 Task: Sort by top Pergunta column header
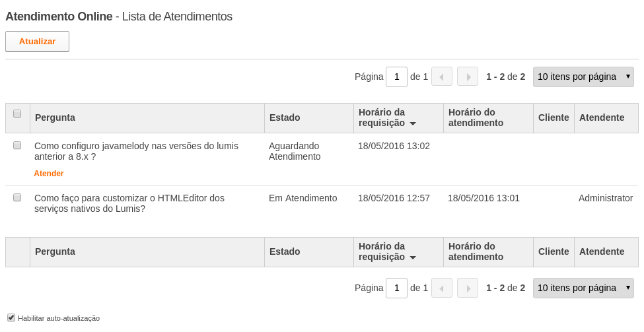(55, 117)
